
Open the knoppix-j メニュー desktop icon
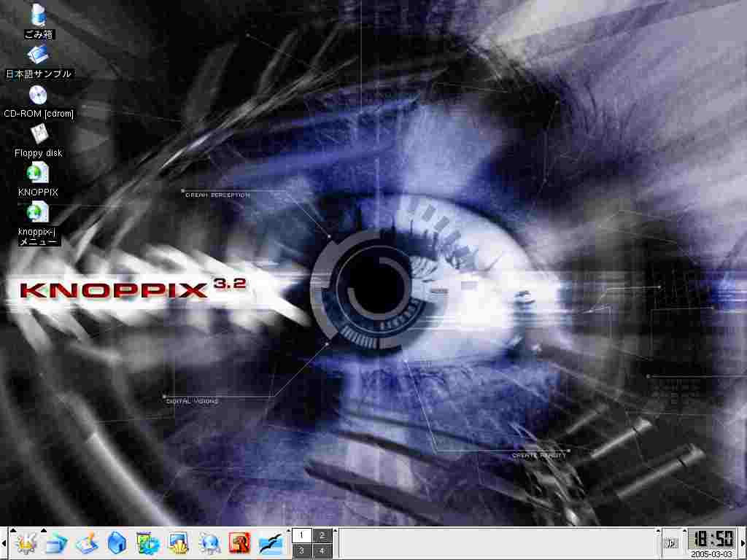38,213
